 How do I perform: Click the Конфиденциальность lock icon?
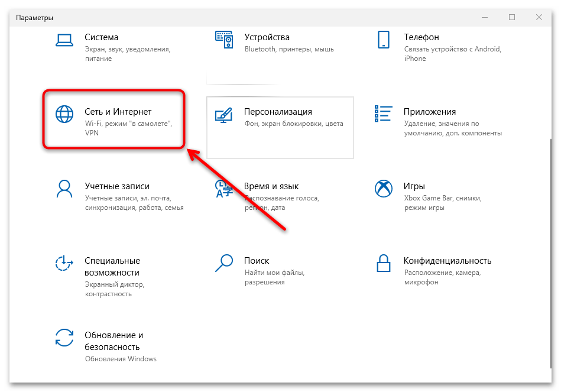point(383,263)
